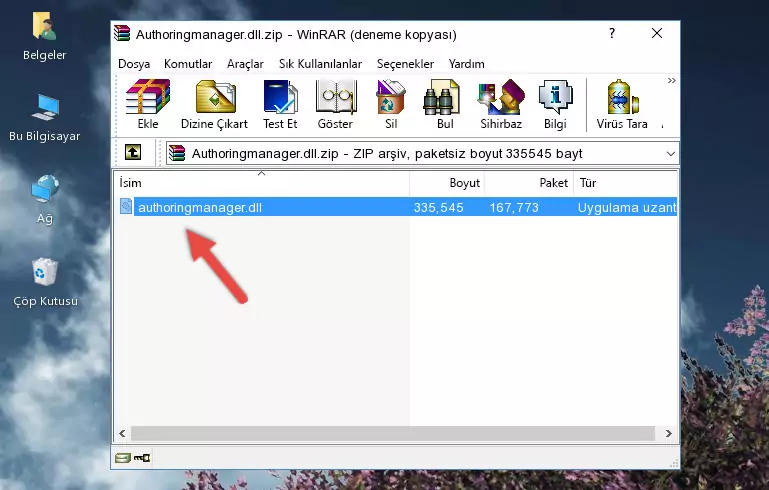This screenshot has width=769, height=490.
Task: Click the horizontal scrollbar left arrow
Action: [122, 434]
